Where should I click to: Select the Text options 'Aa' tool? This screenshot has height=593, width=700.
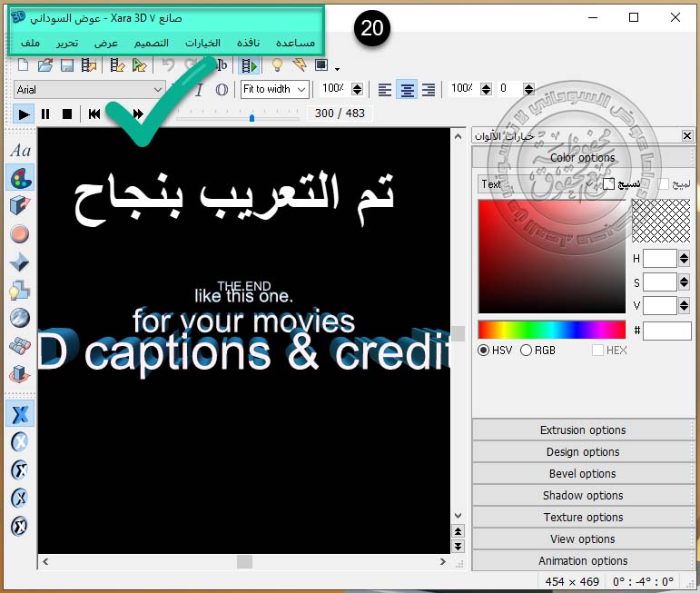tap(20, 151)
